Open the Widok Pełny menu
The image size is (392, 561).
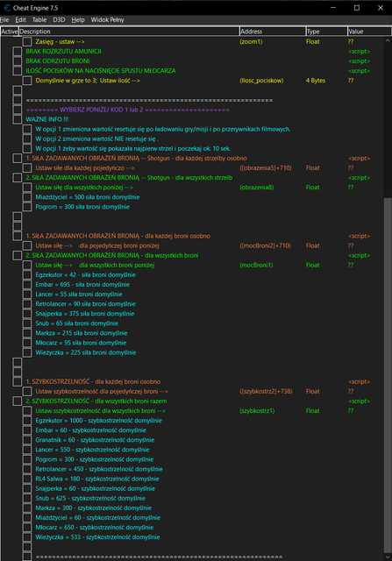(x=107, y=19)
